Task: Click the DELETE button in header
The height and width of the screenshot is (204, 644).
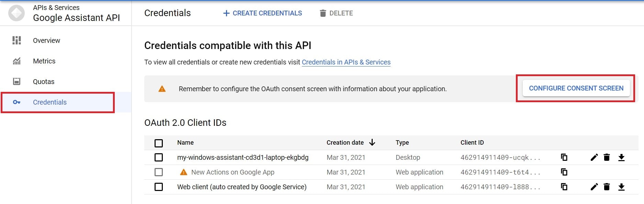Action: [336, 13]
